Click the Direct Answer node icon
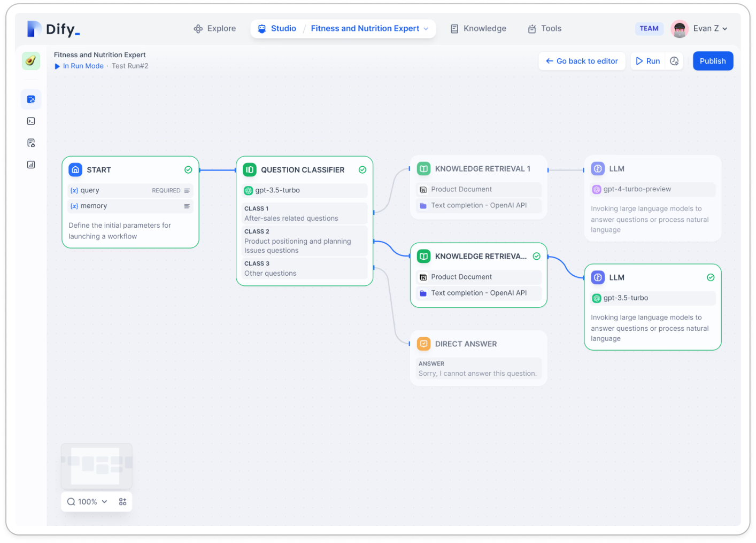Image resolution: width=756 pixels, height=543 pixels. [x=423, y=344]
